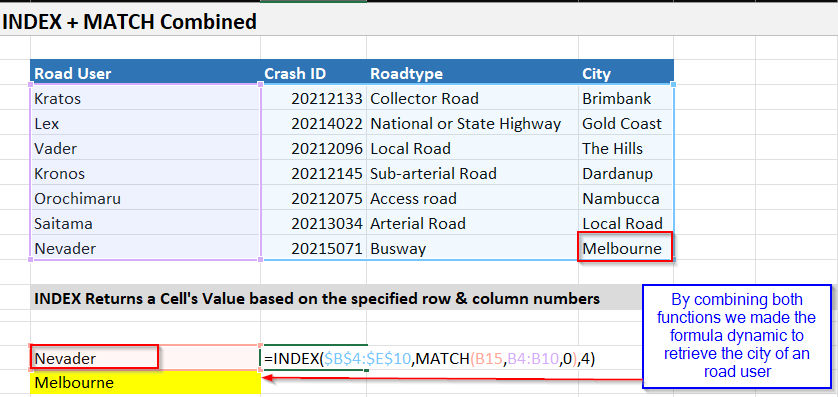Select the 'Dardanup' city cell
Image resolution: width=838 pixels, height=397 pixels.
point(626,173)
